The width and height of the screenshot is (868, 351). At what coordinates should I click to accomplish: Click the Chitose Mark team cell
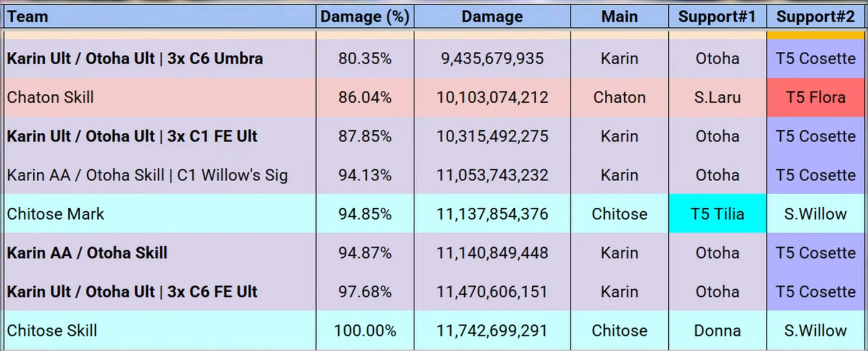click(160, 214)
